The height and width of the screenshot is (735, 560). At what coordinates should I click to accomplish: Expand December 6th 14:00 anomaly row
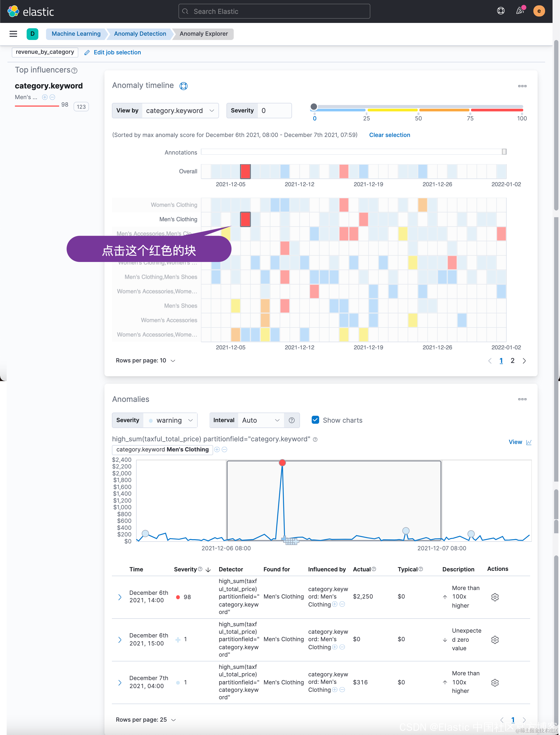point(120,597)
